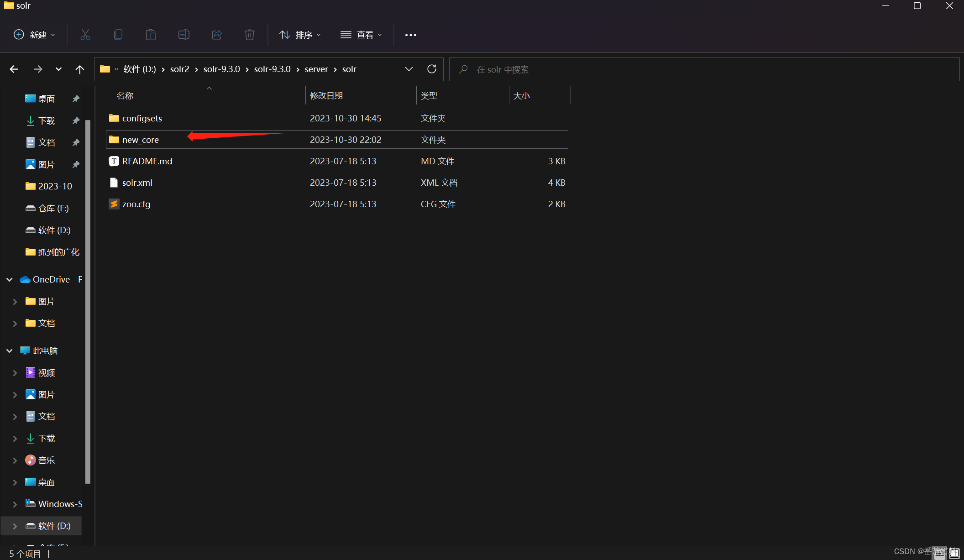
Task: Click the 新建 new item button
Action: click(x=35, y=35)
